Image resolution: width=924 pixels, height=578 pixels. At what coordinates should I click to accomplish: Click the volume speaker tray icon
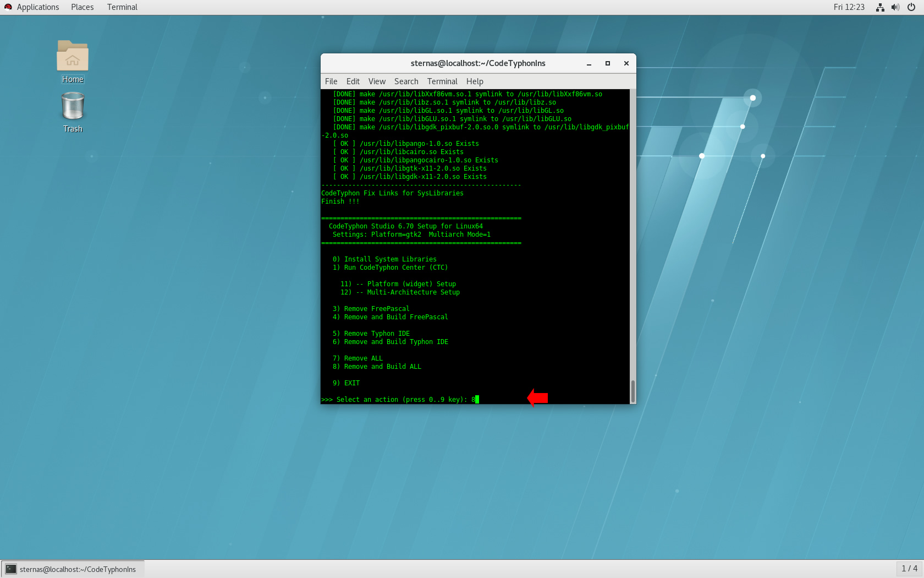pos(895,7)
